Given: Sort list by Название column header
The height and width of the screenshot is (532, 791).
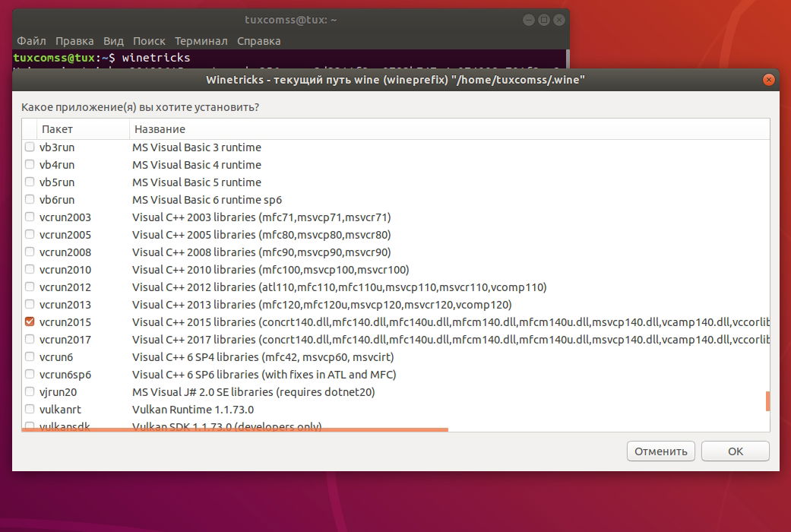Looking at the screenshot, I should point(450,129).
